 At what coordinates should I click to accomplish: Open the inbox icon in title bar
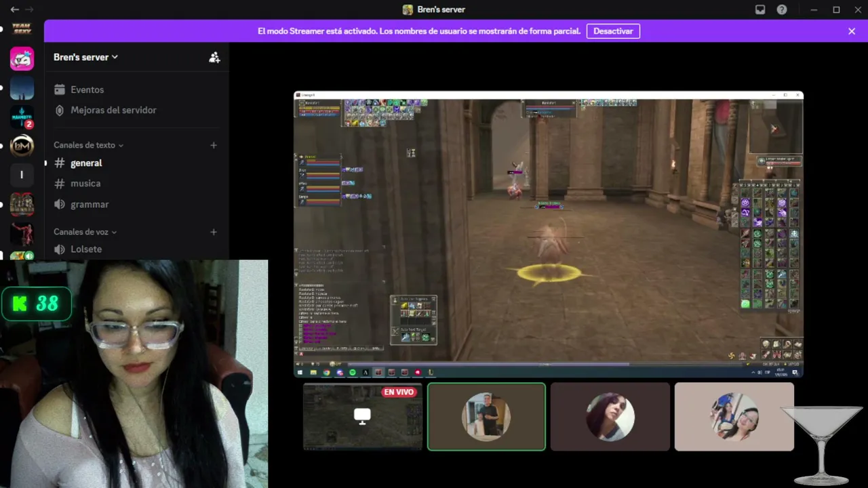760,9
